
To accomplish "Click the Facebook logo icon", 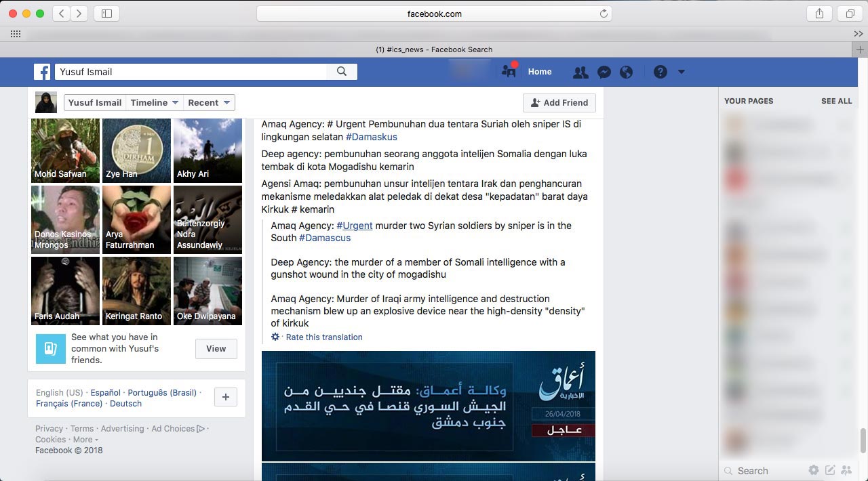I will 42,72.
